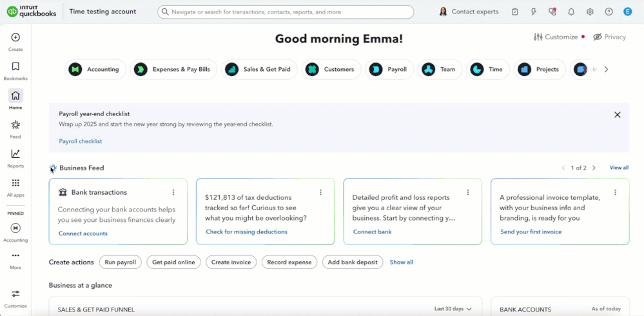
Task: Click the Intuit QuickBooks logo
Action: 32,12
